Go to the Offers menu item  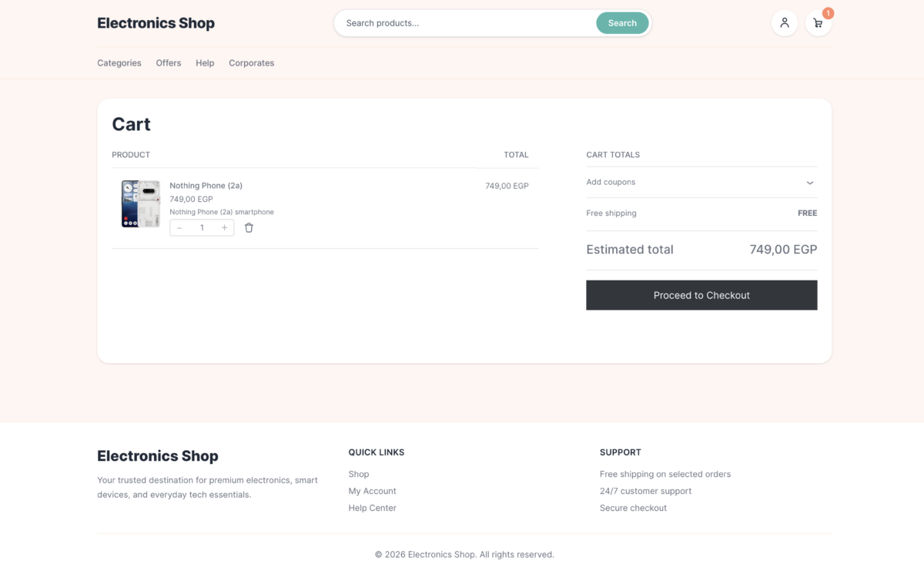(x=169, y=63)
